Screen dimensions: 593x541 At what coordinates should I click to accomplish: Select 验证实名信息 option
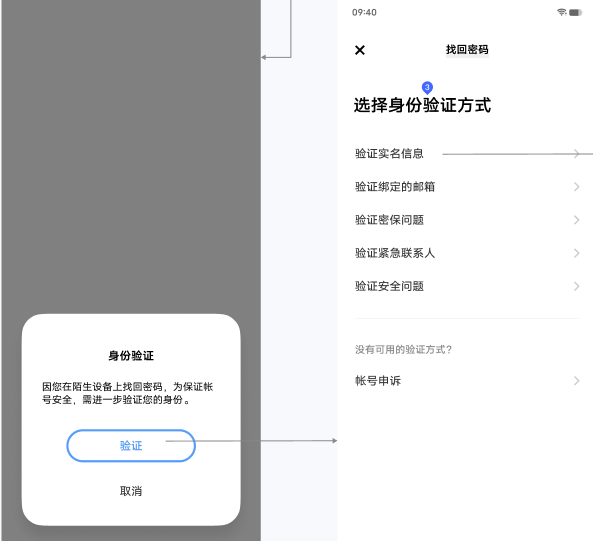coord(467,153)
